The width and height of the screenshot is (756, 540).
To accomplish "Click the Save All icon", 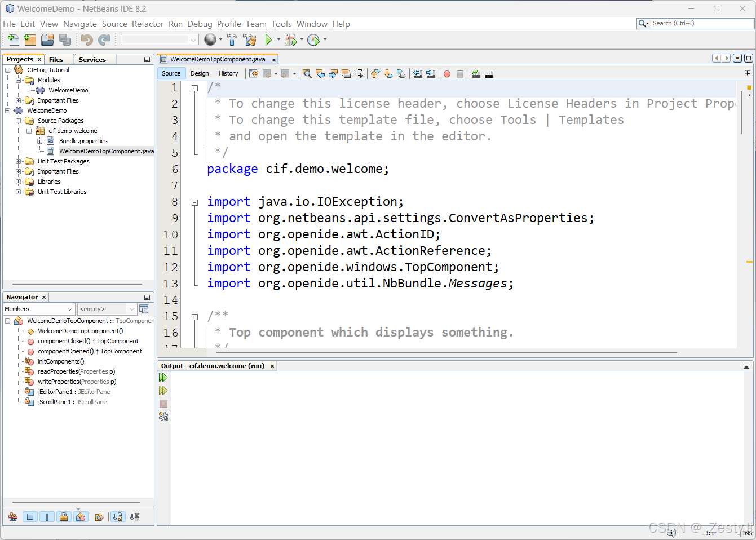I will [x=65, y=39].
